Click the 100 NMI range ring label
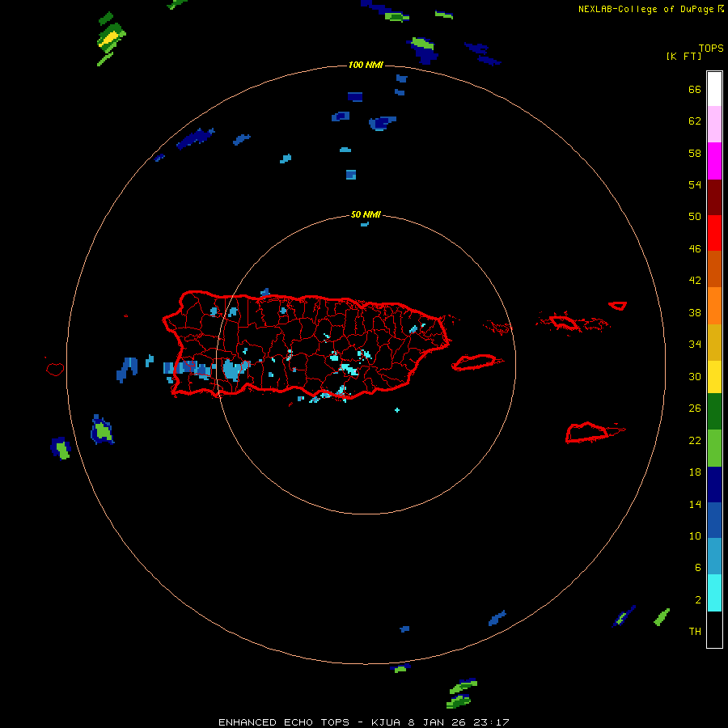 point(366,65)
